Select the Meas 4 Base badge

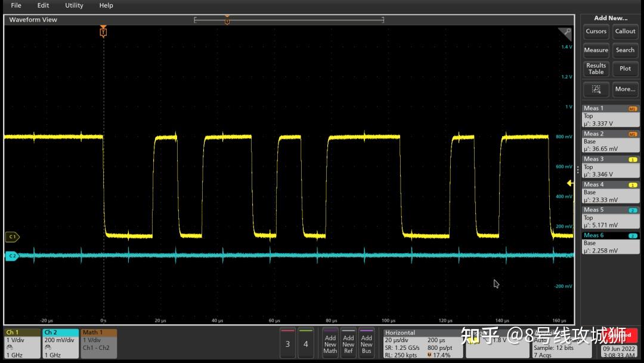click(611, 192)
